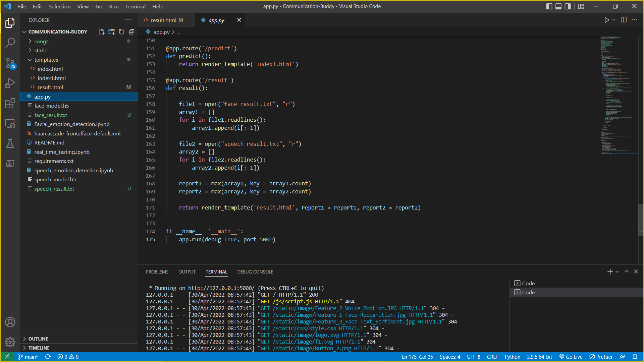The height and width of the screenshot is (362, 644).
Task: Refresh the Explorer view
Action: point(121,32)
